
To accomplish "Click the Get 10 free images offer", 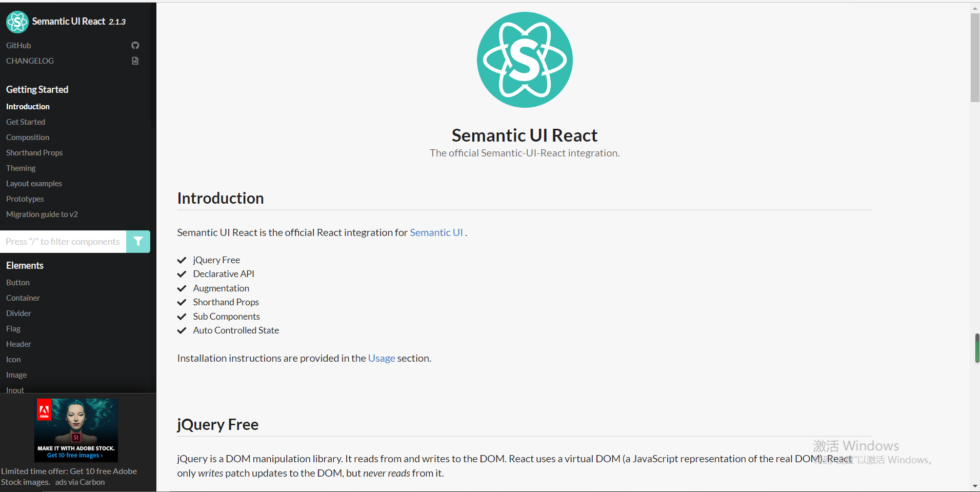I will pos(75,455).
